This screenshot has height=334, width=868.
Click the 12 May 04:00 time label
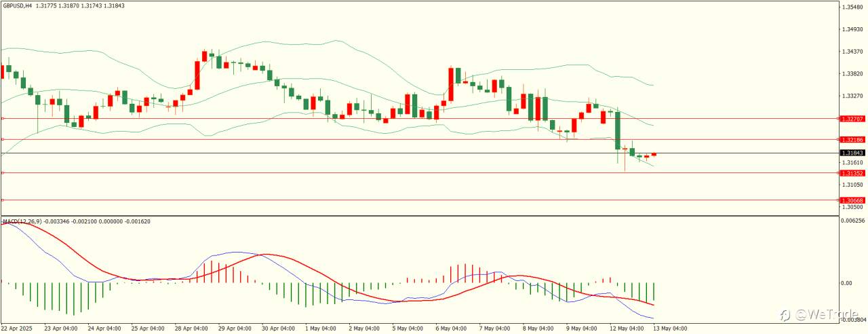click(x=626, y=328)
